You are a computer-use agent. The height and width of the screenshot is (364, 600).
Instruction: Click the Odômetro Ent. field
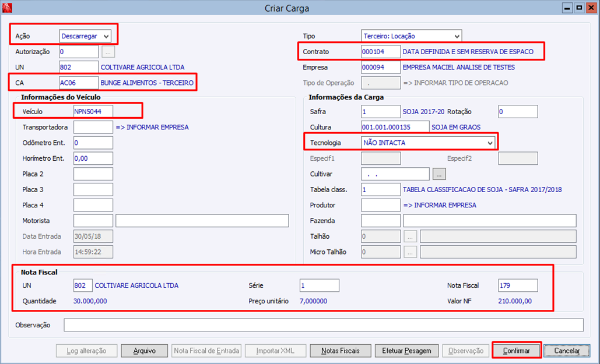click(93, 143)
